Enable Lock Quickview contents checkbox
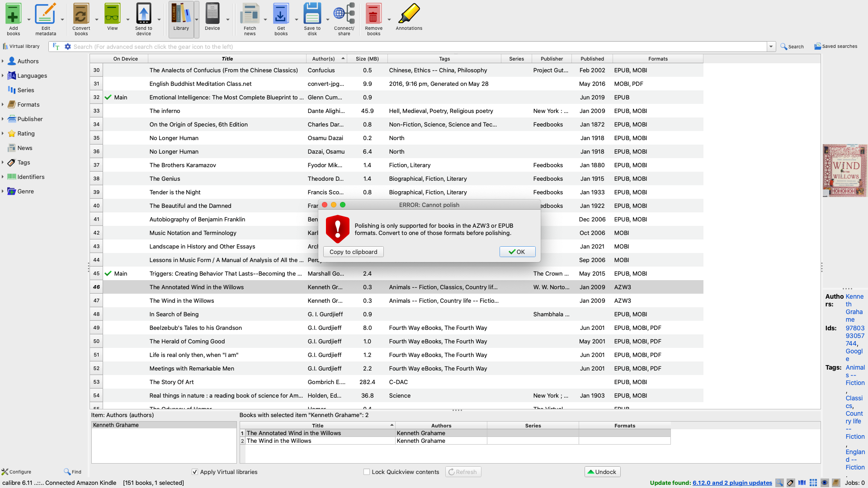Screen dimensions: 868x488 point(367,472)
